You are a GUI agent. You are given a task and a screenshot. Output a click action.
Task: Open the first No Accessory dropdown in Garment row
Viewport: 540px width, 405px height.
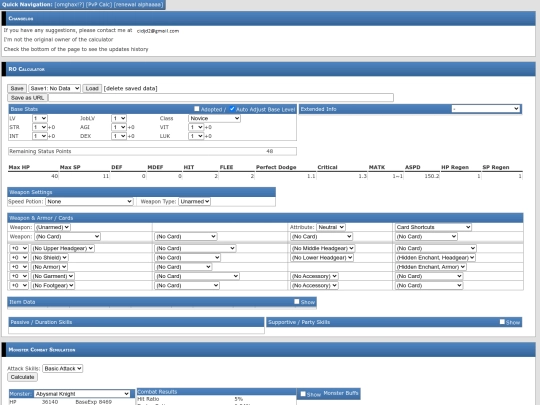tap(314, 276)
